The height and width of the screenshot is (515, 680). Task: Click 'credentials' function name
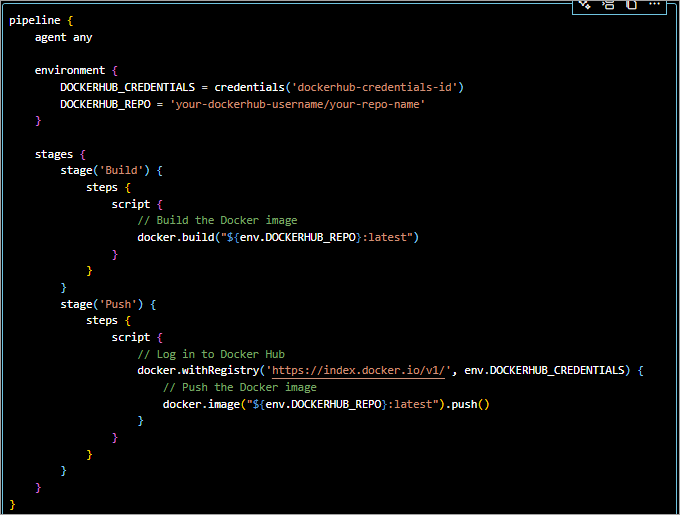[249, 87]
